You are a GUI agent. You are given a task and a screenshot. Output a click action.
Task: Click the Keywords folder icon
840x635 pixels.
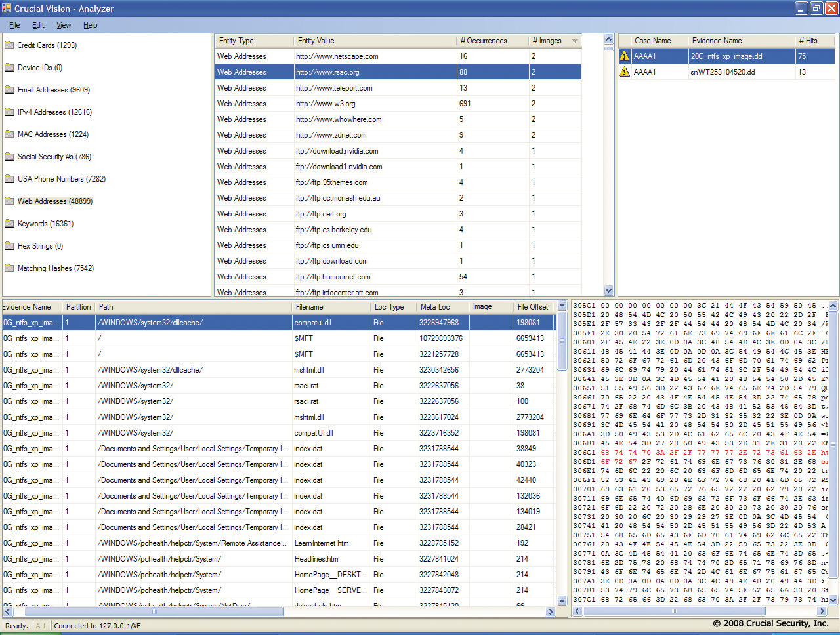click(10, 224)
